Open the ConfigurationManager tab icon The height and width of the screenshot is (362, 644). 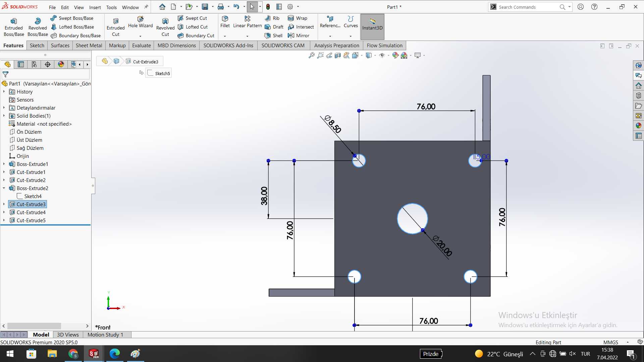pos(34,64)
